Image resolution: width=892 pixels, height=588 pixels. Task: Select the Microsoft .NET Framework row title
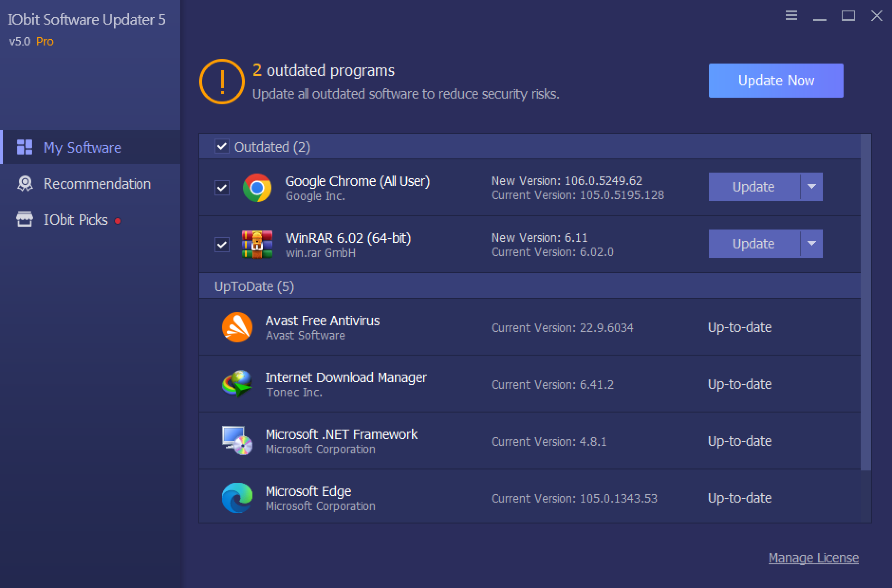point(341,434)
